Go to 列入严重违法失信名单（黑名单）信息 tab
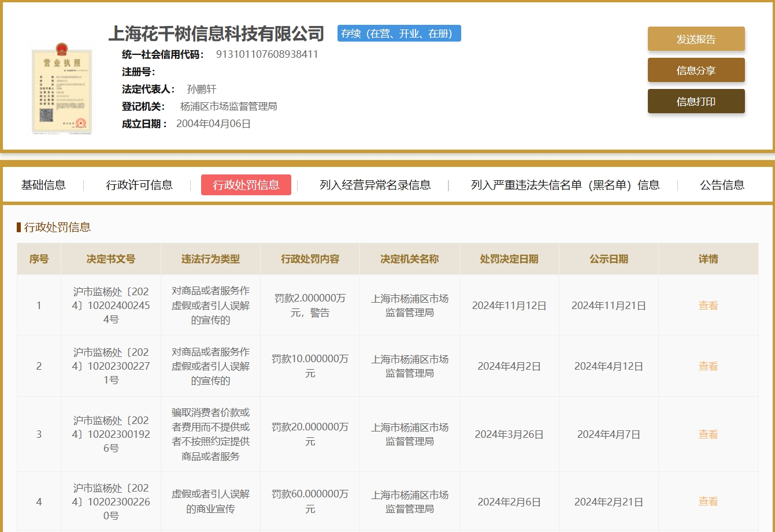 565,185
